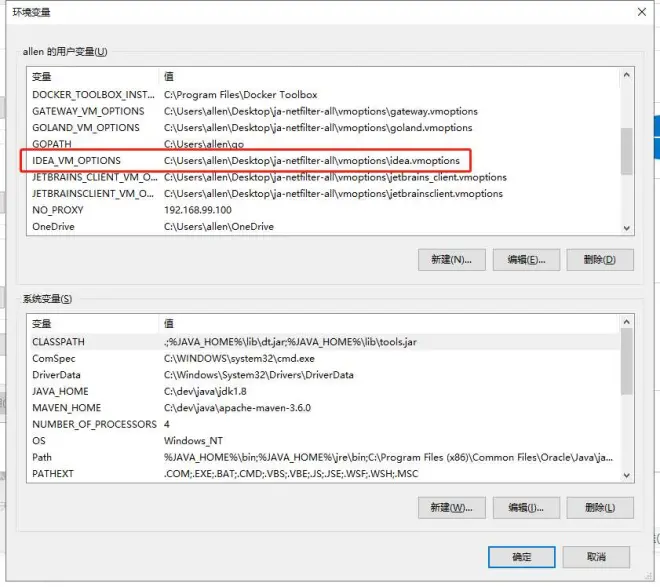Select the NO_PROXY variable row
The height and width of the screenshot is (587, 660).
[324, 210]
